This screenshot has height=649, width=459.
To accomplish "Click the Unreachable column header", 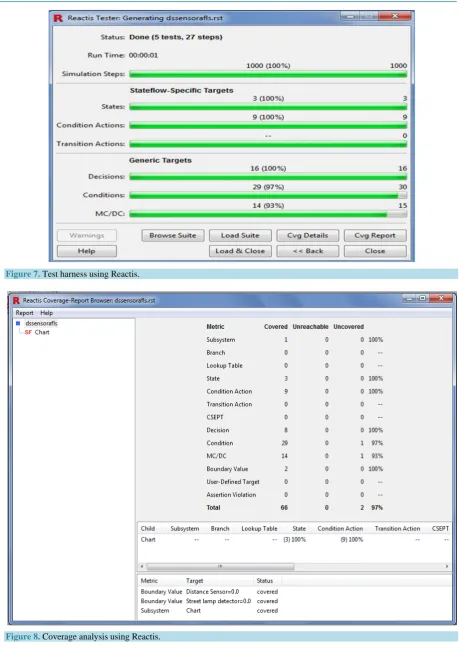I will [310, 327].
